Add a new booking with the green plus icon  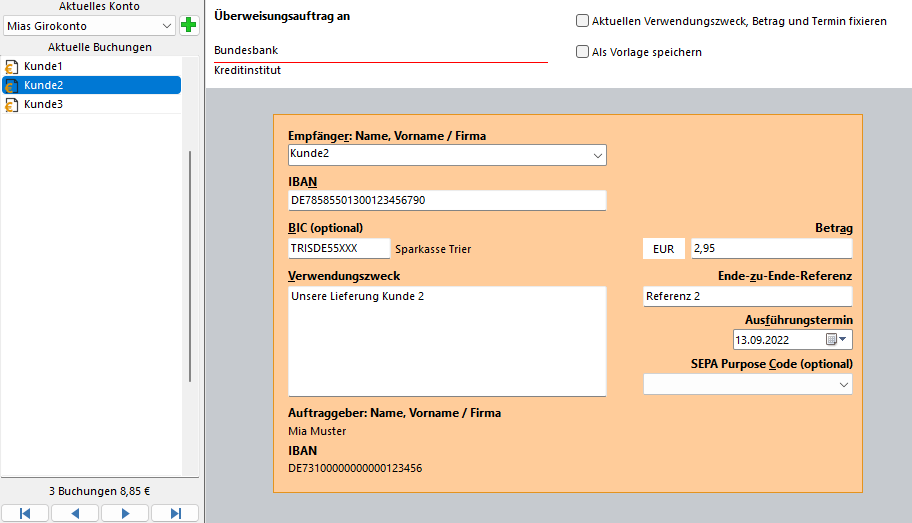[x=188, y=26]
